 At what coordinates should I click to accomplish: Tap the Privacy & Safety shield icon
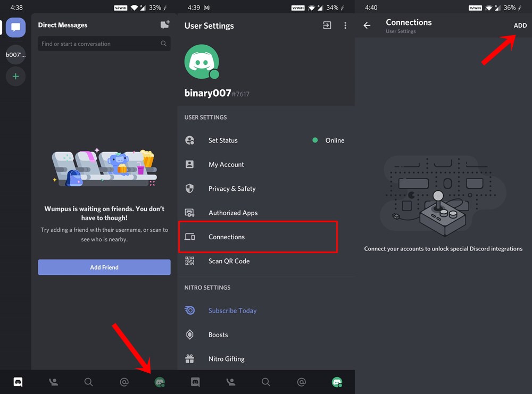[190, 189]
